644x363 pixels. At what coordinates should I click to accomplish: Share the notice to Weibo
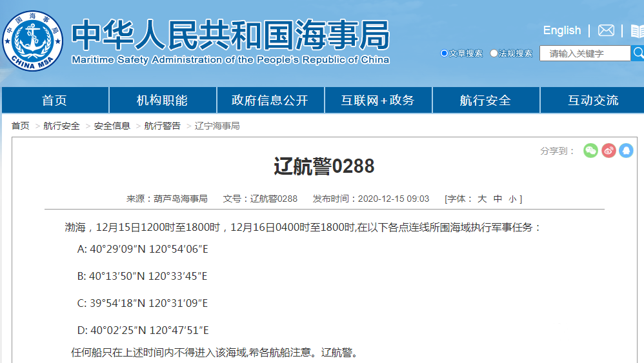[609, 150]
